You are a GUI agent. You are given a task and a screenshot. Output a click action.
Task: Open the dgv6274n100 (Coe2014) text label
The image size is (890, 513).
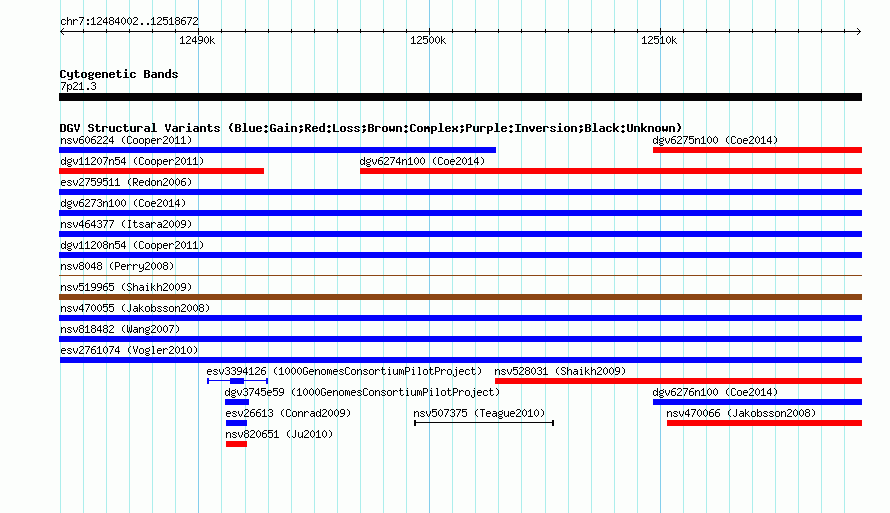pos(422,161)
